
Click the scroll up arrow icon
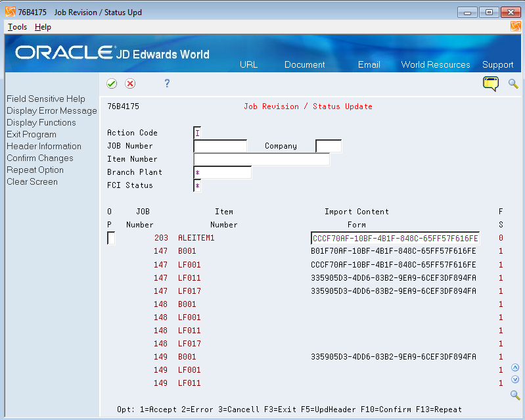tap(515, 367)
